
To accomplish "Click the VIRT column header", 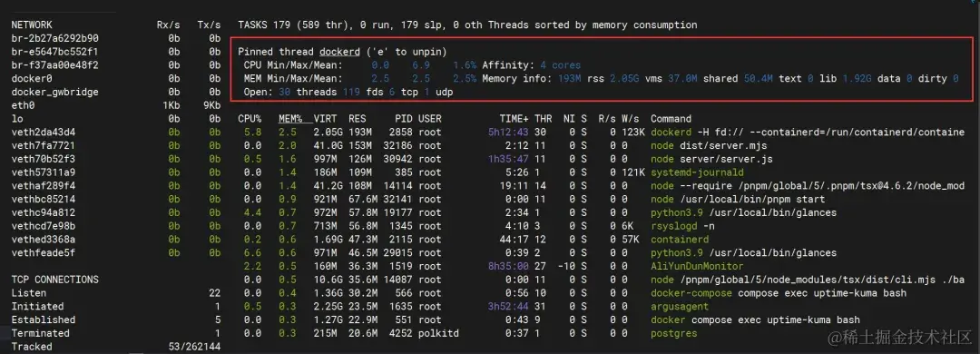I will (x=325, y=119).
